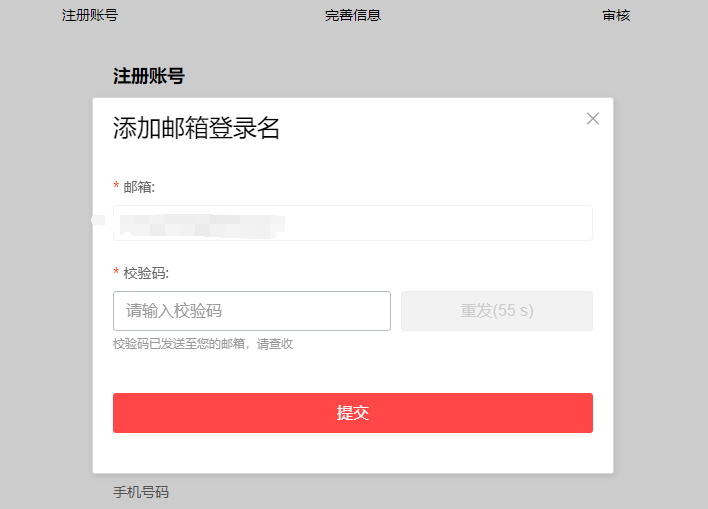Click the 邮箱 field label
This screenshot has width=708, height=509.
[x=139, y=187]
